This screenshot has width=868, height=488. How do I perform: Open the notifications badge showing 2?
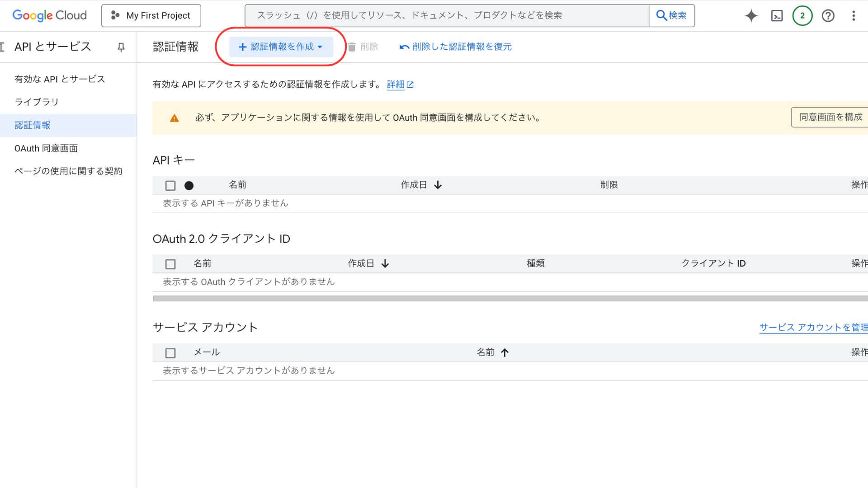point(802,16)
